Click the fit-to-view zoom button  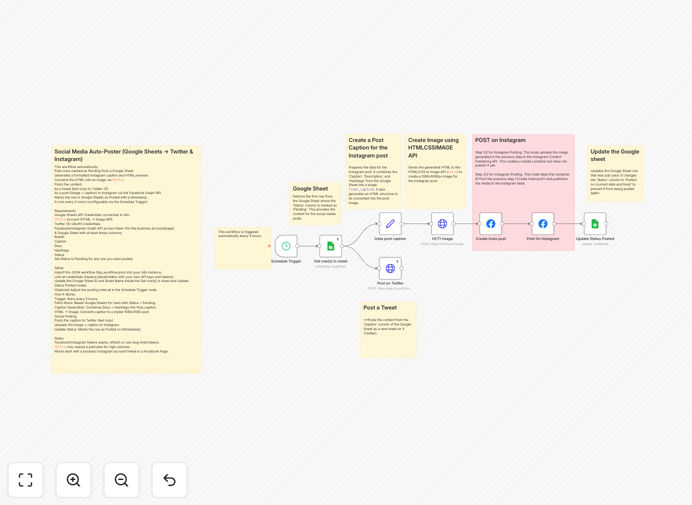point(26,480)
